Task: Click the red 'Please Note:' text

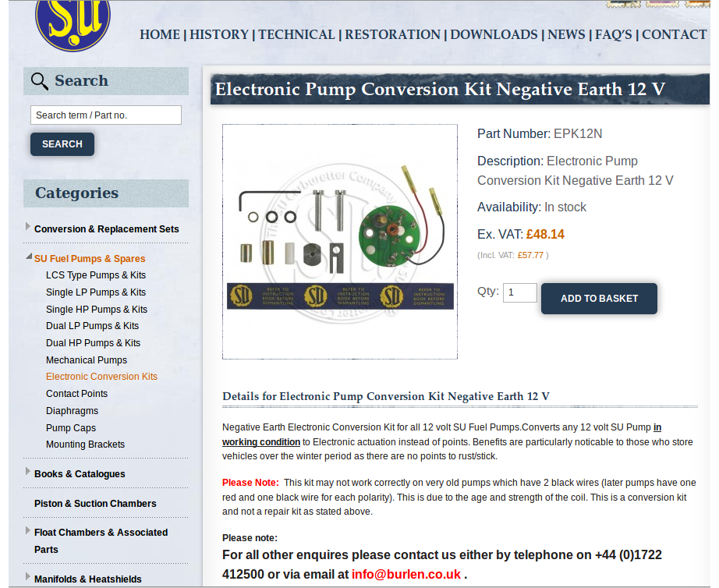Action: [x=250, y=483]
